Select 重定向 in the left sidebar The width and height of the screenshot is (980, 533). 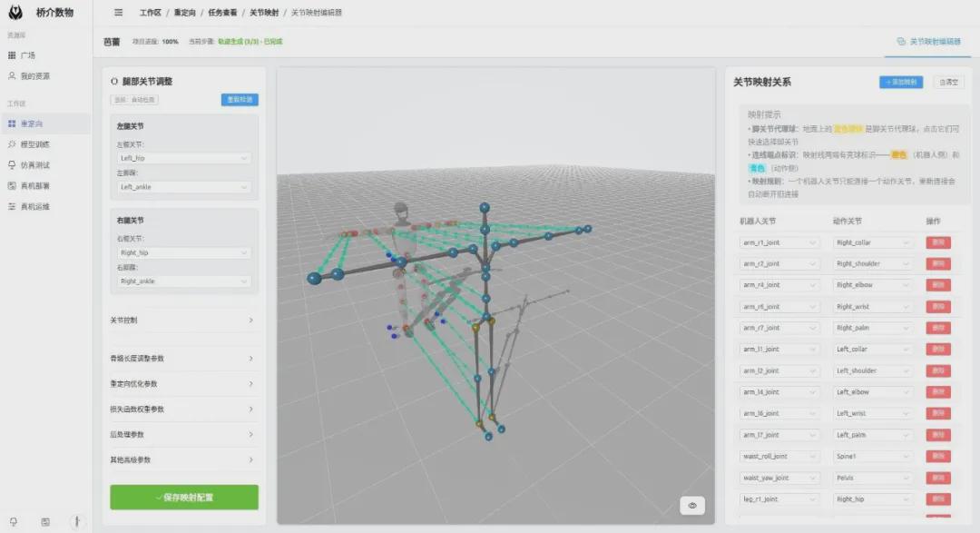point(34,123)
